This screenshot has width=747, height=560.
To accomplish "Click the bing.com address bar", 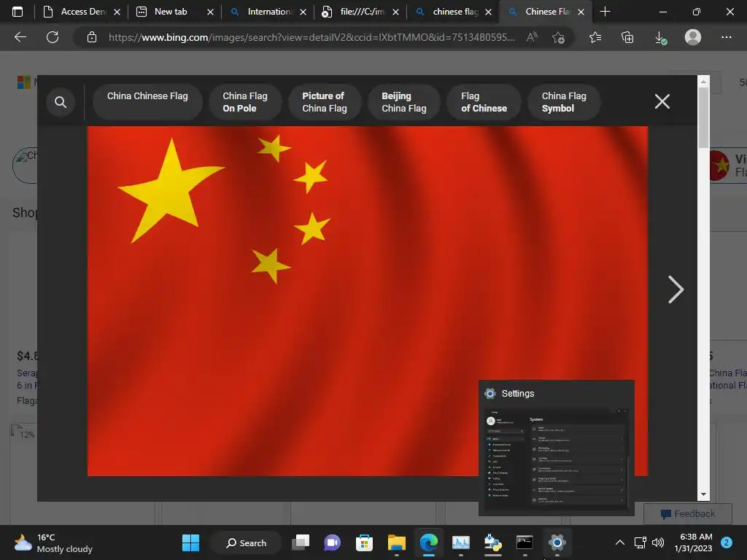I will coord(311,37).
